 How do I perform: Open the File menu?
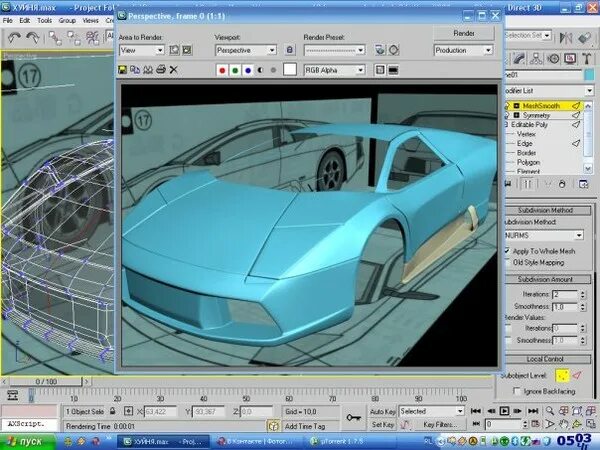click(7, 20)
